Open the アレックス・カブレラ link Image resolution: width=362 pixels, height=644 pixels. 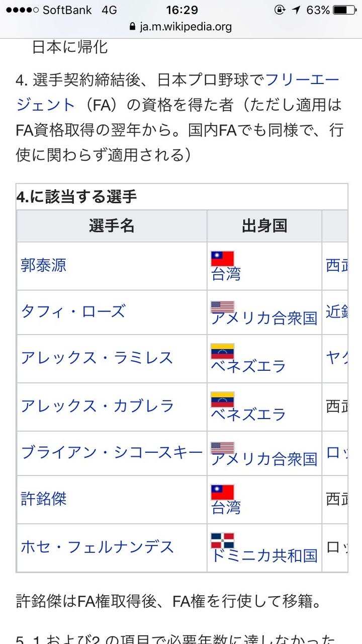click(x=97, y=406)
